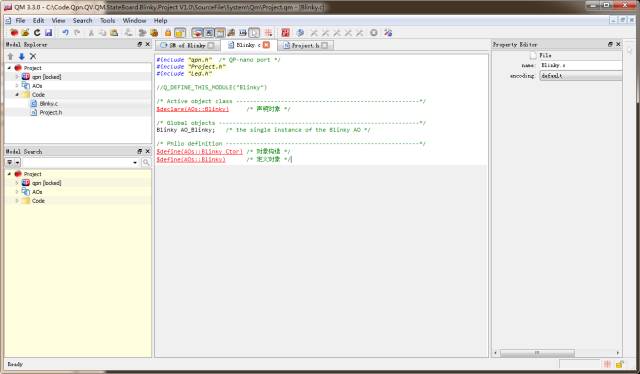Toggle the highlighted yellow-folder button beside lock

(x=180, y=33)
